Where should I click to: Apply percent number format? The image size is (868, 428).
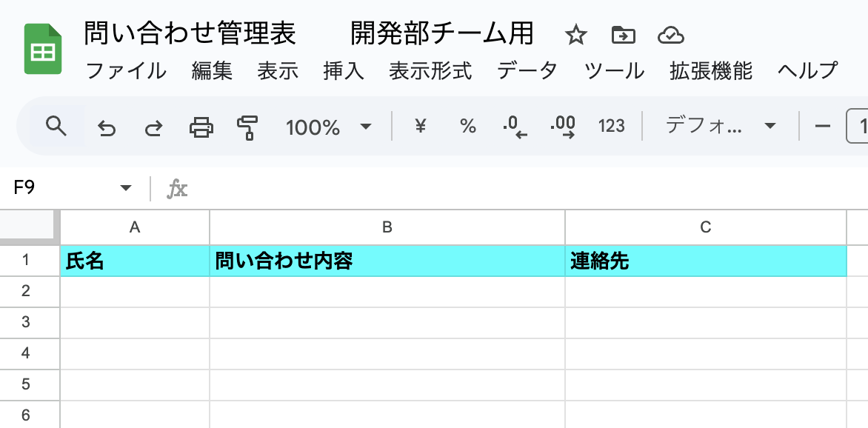[468, 127]
